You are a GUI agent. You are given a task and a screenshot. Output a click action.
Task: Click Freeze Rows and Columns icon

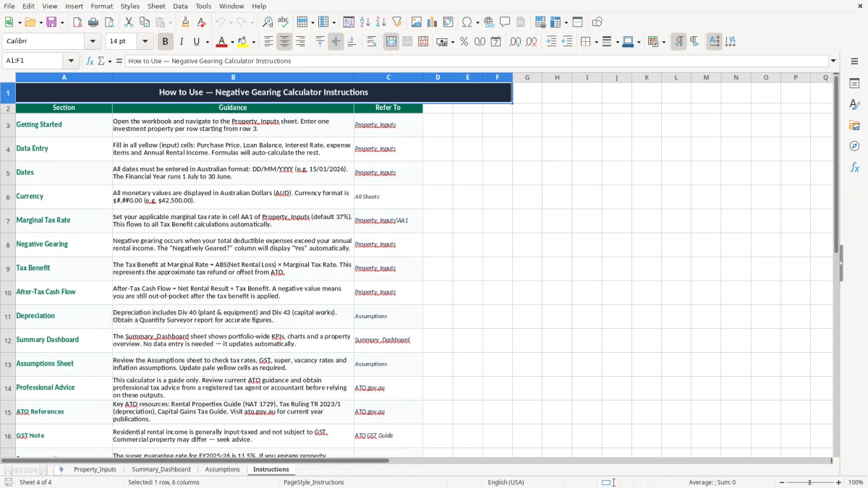(x=555, y=22)
